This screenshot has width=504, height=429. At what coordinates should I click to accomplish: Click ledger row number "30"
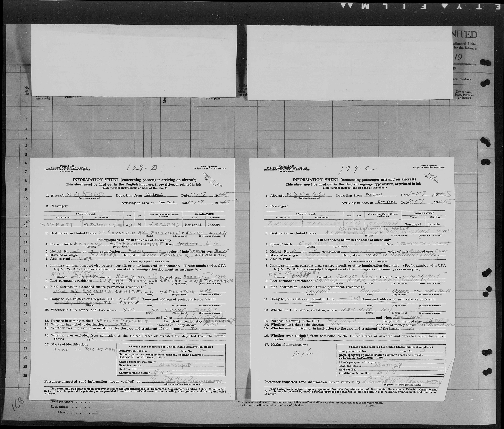[x=25, y=375]
